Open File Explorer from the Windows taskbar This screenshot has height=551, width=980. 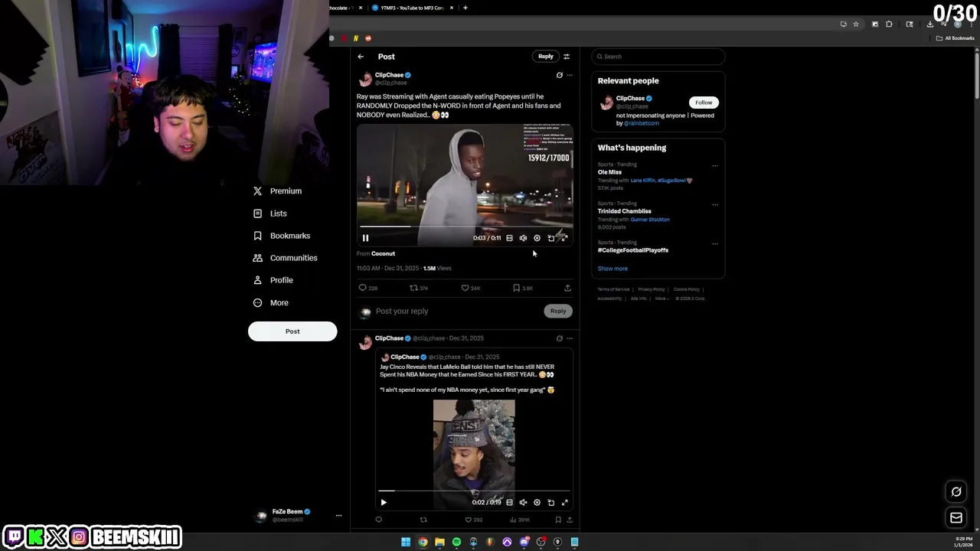click(x=439, y=543)
